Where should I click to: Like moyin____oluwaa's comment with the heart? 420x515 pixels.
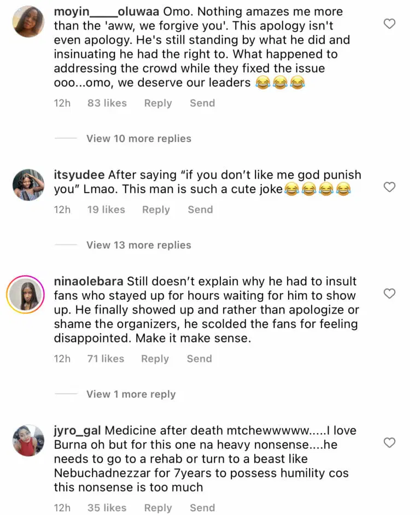point(389,24)
